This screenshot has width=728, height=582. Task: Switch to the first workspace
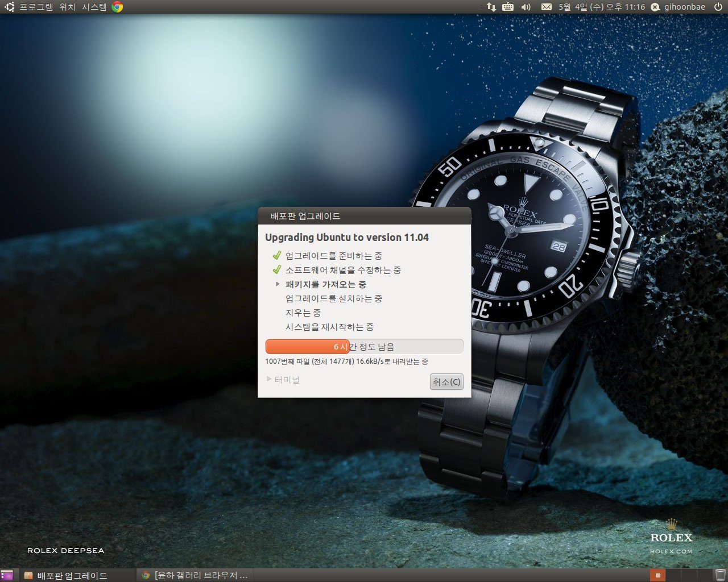coord(657,575)
